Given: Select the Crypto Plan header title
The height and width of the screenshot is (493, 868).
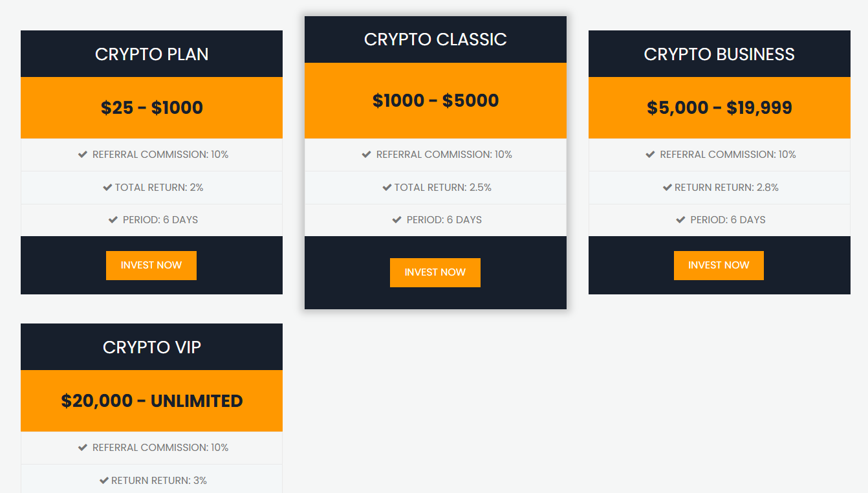Looking at the screenshot, I should (x=152, y=54).
